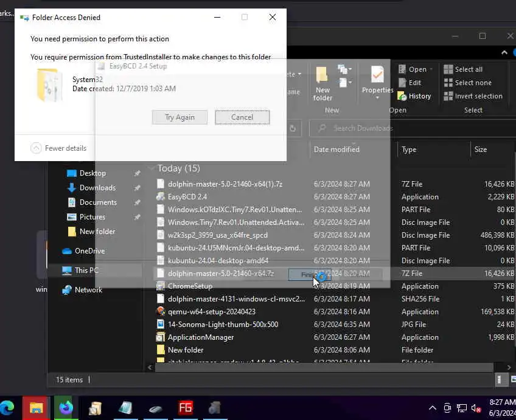Click qemu-w64-setup file icon

[x=161, y=312]
